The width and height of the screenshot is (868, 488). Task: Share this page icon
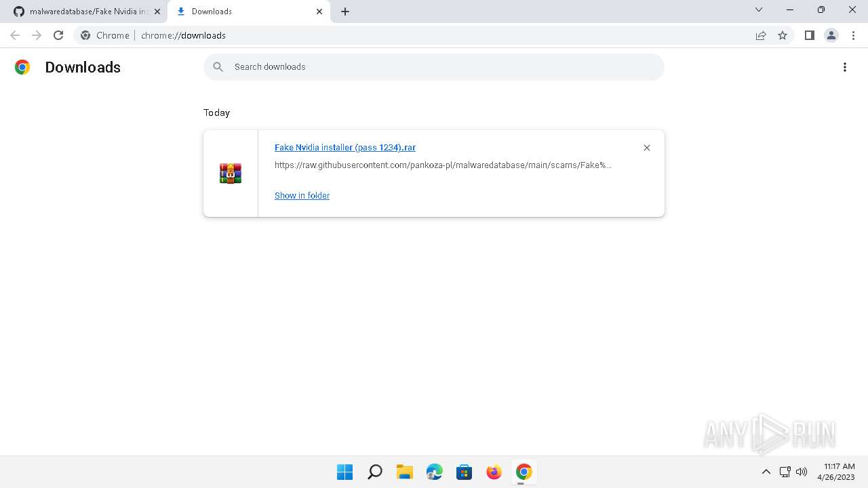pyautogui.click(x=761, y=35)
